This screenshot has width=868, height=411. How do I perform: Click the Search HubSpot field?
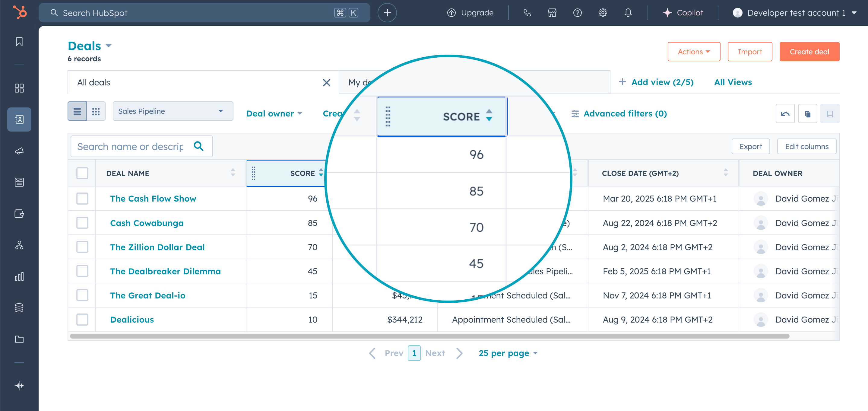[204, 13]
